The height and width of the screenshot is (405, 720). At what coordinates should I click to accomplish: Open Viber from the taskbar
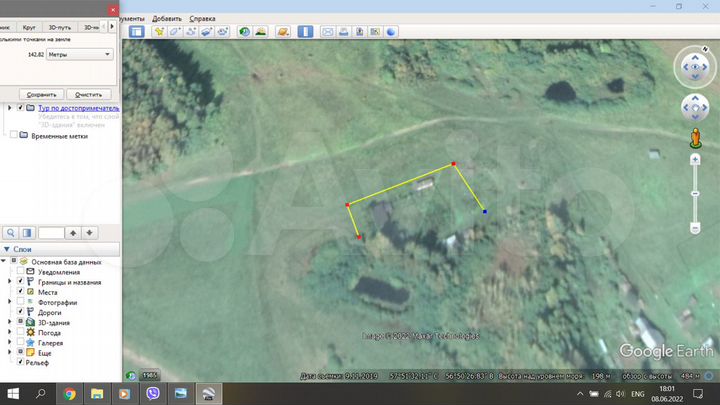click(152, 394)
